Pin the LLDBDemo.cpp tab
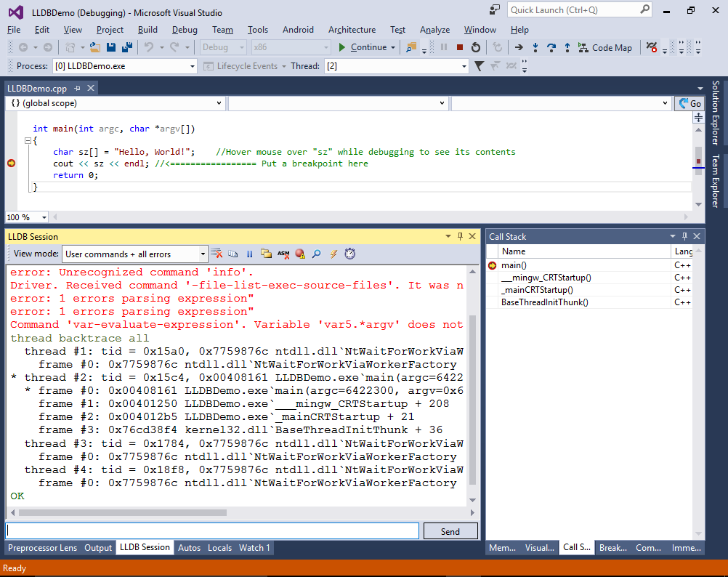The height and width of the screenshot is (577, 728). [x=77, y=88]
